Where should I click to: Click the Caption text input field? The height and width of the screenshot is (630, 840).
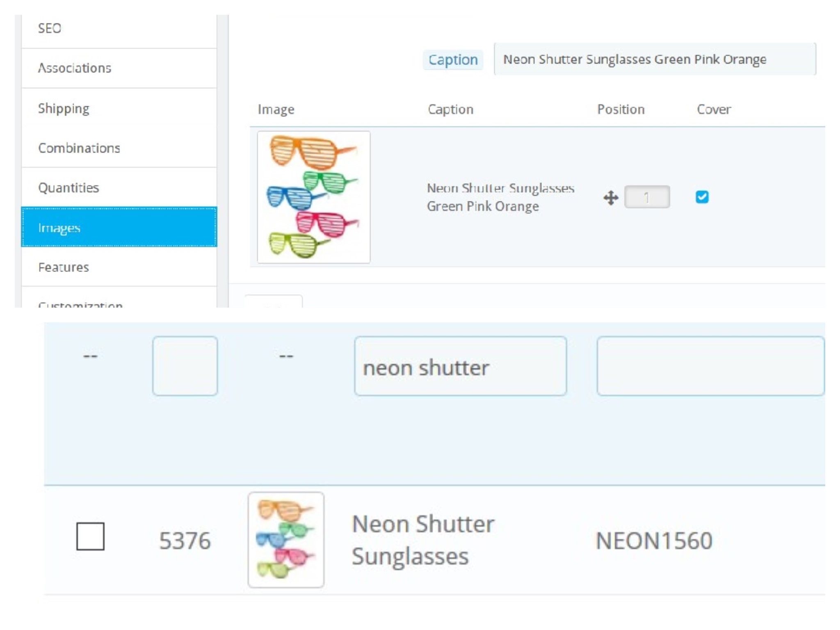[655, 59]
